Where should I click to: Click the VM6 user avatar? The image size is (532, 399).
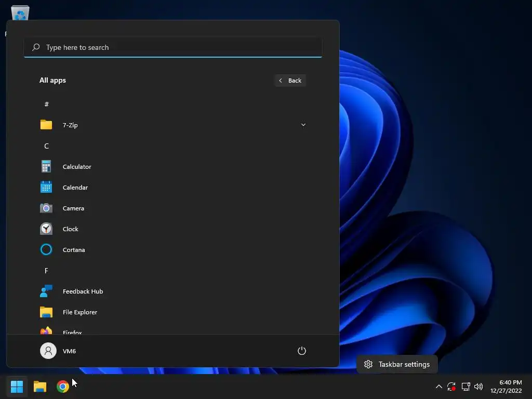[x=48, y=351]
